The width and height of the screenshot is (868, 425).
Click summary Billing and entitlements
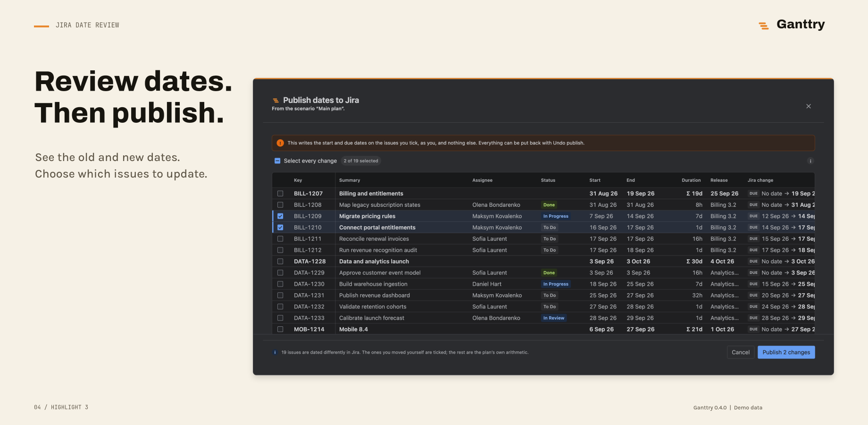click(371, 194)
